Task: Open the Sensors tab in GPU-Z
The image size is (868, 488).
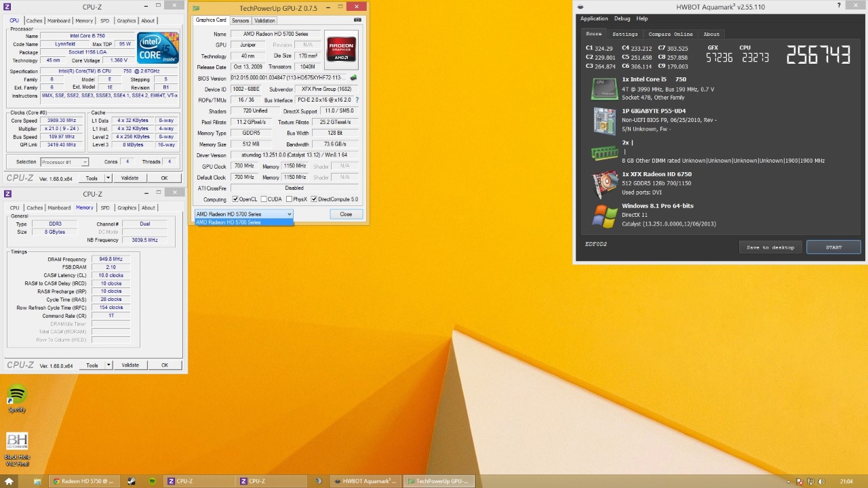Action: (x=240, y=20)
